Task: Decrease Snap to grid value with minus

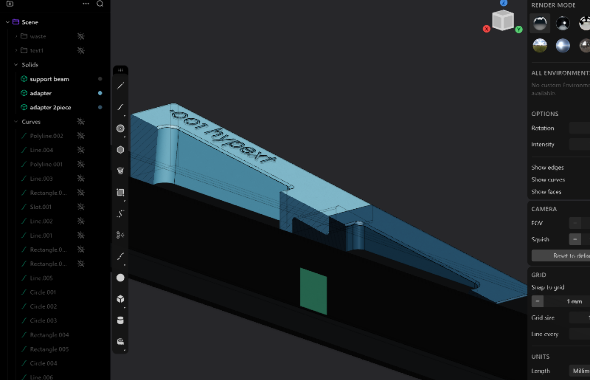Action: click(537, 301)
